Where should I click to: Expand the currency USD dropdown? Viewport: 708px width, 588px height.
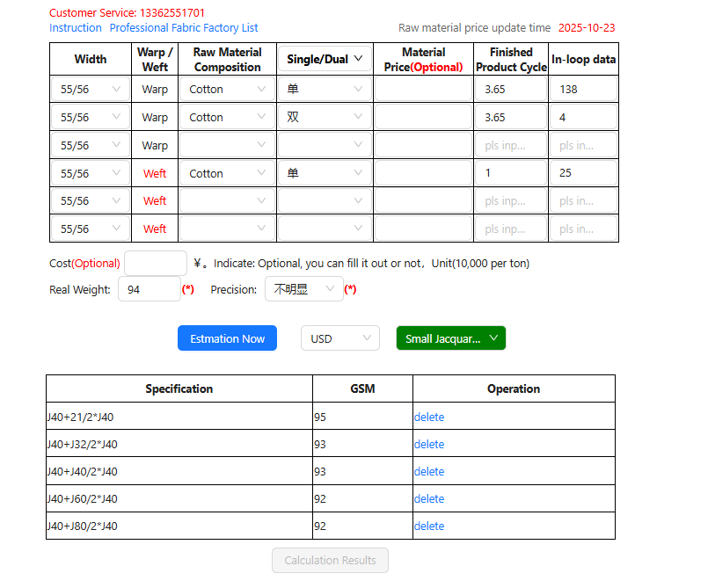pyautogui.click(x=339, y=338)
